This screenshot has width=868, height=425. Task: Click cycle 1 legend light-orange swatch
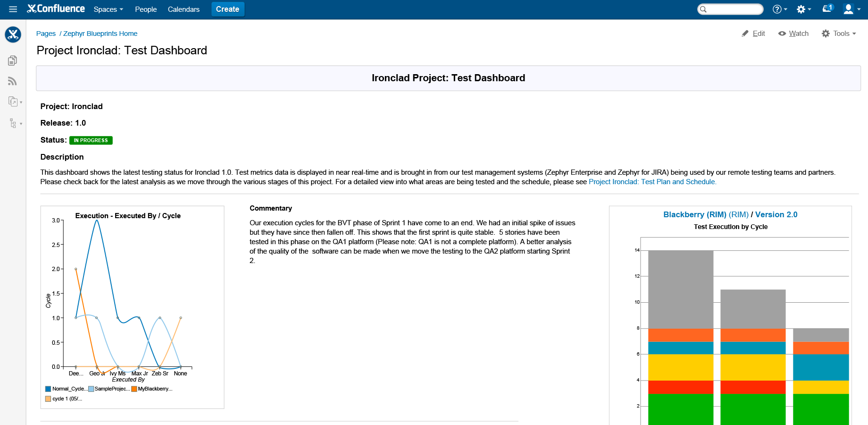48,399
